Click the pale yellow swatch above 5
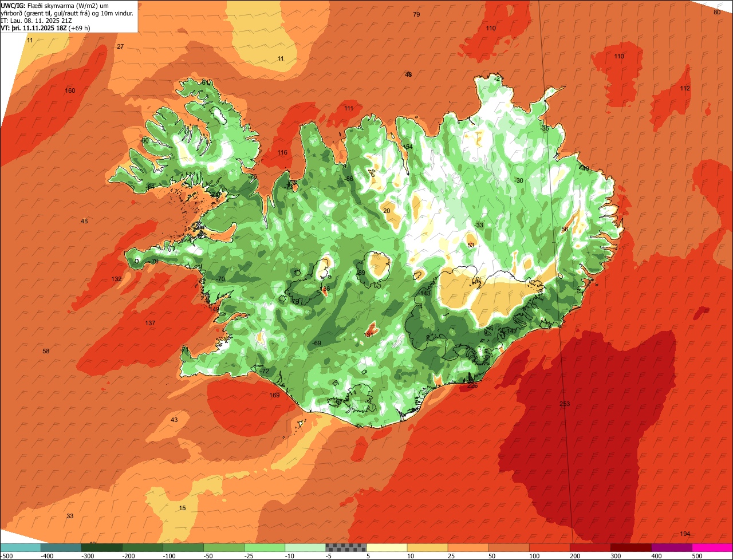 387,547
